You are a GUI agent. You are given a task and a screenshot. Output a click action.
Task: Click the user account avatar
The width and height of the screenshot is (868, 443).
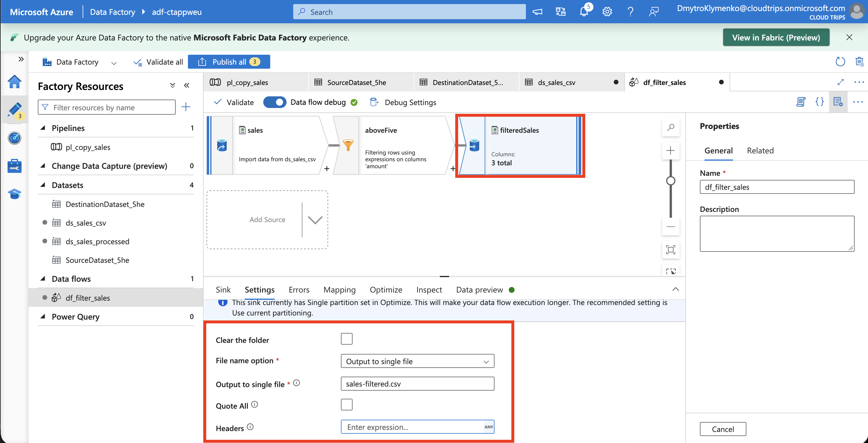pos(857,11)
